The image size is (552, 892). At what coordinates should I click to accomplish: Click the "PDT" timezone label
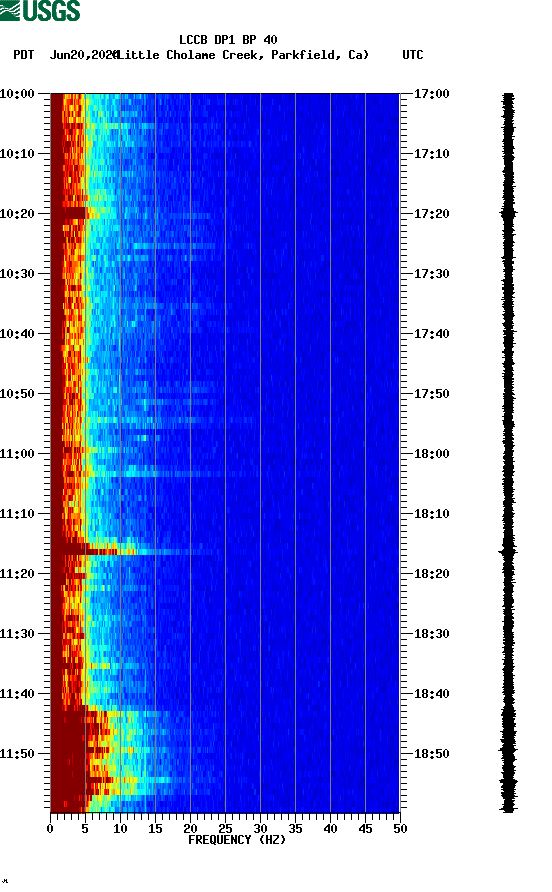(24, 55)
